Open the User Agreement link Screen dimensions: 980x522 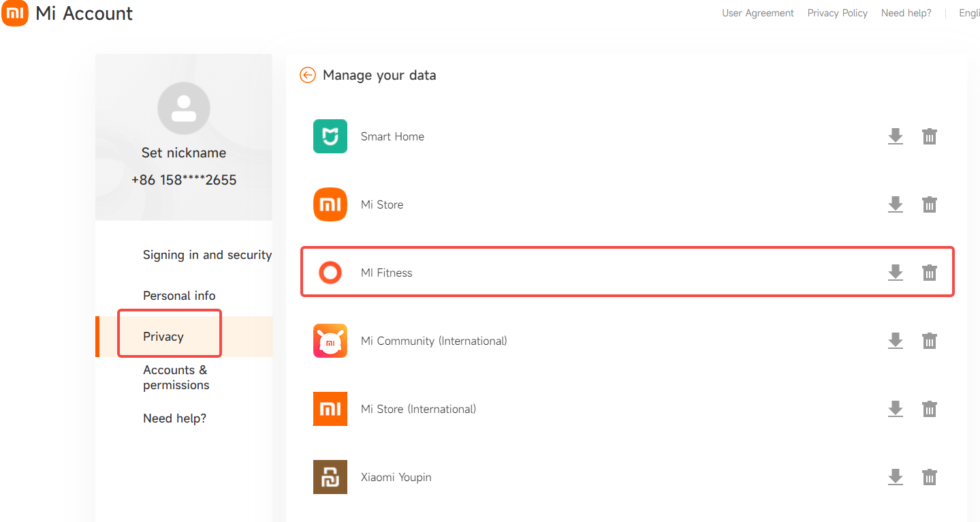click(757, 13)
